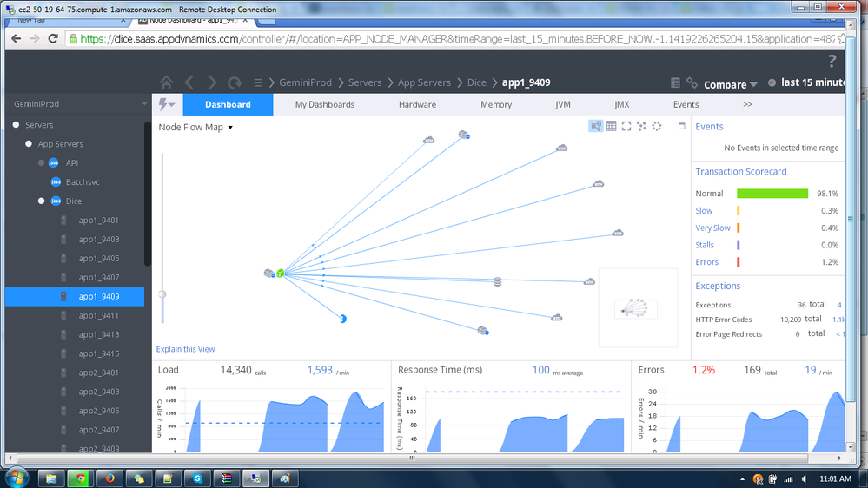Switch to flow map view icon
The image size is (868, 488).
(x=596, y=126)
